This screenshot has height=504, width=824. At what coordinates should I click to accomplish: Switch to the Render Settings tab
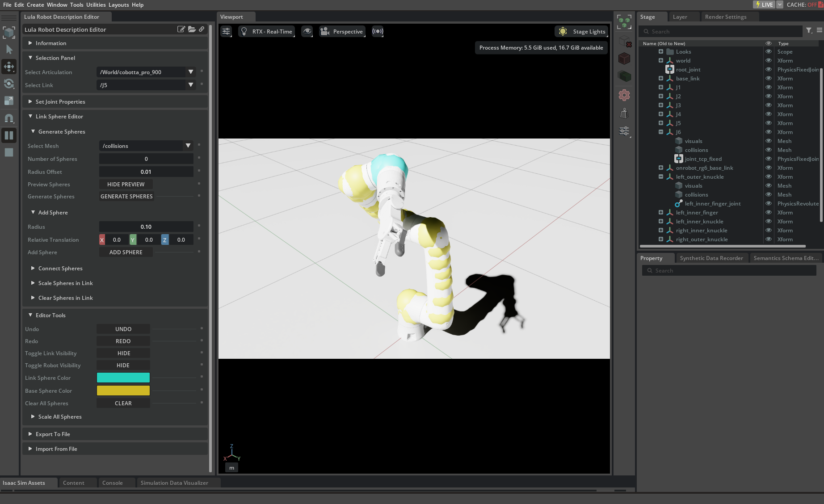click(x=726, y=17)
